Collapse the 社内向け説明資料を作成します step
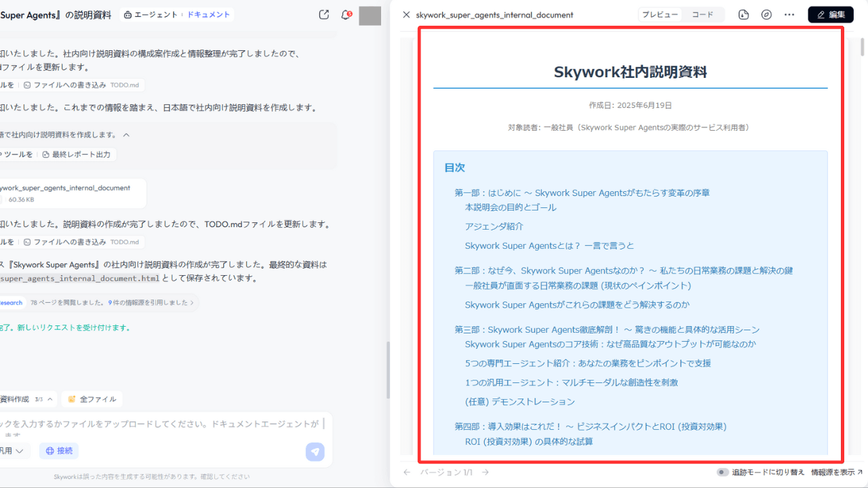The height and width of the screenshot is (488, 868). (x=126, y=135)
